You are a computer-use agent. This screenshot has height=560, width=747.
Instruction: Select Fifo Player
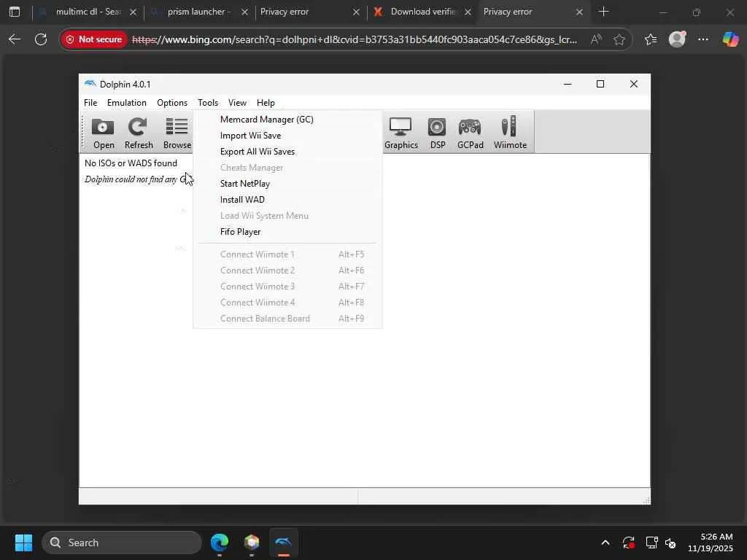point(287,232)
